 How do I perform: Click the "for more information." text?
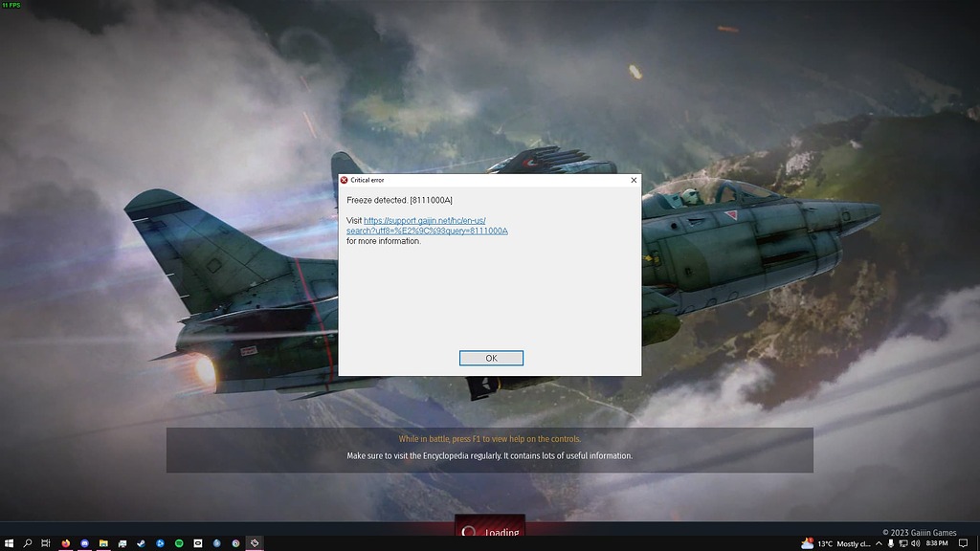384,241
